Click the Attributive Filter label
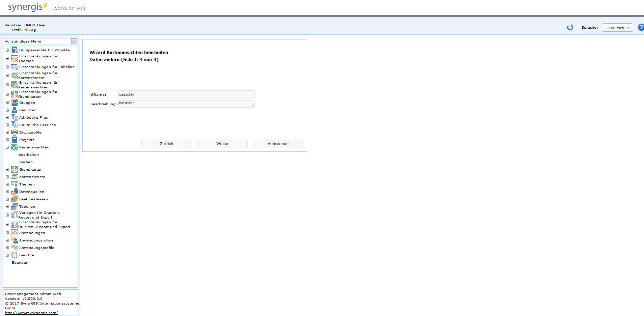The width and height of the screenshot is (644, 316). coord(34,117)
